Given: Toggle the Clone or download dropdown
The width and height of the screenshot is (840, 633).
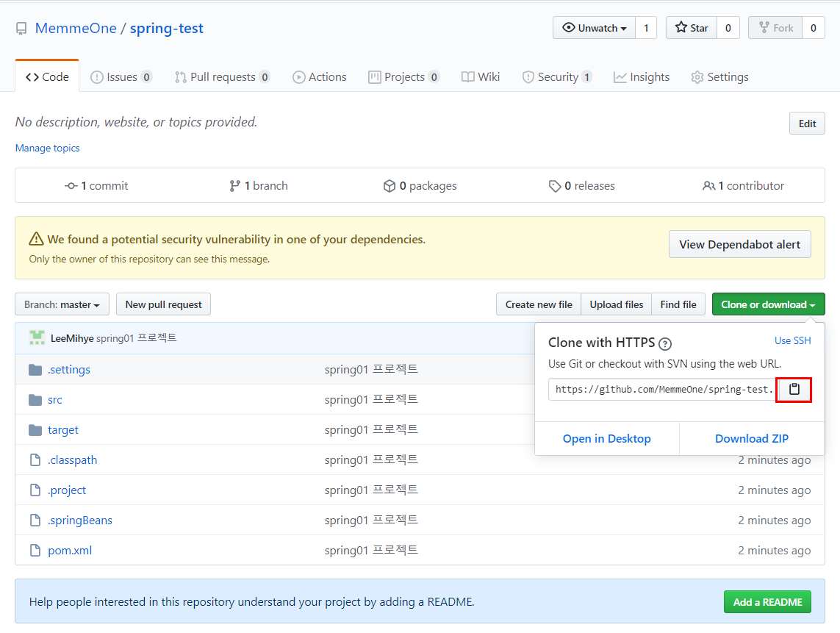Looking at the screenshot, I should pos(768,304).
